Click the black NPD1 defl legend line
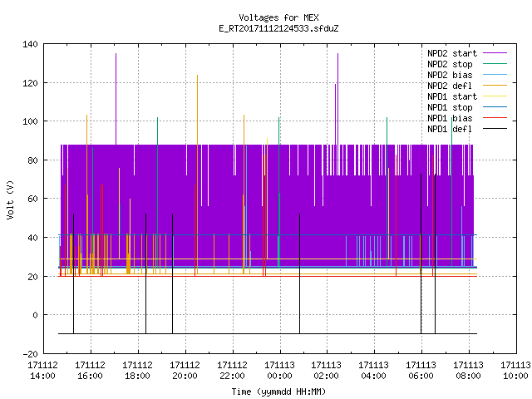This screenshot has height=399, width=532. coord(495,129)
